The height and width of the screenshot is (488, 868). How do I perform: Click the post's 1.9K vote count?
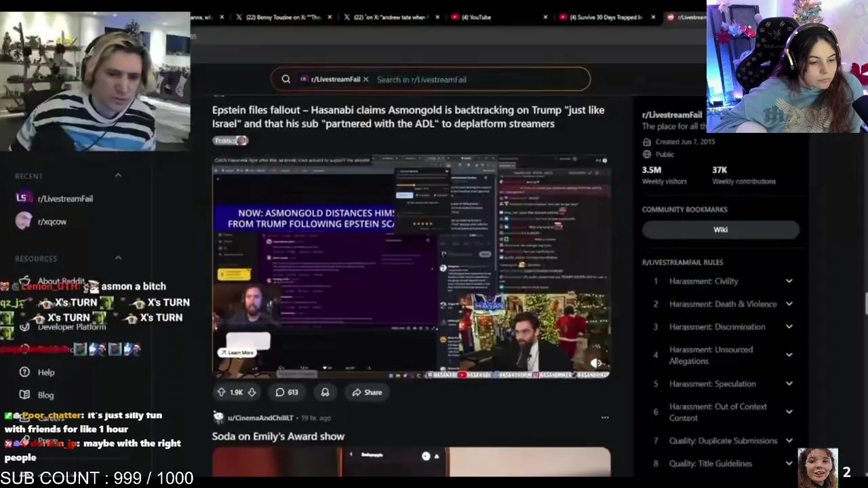point(236,392)
